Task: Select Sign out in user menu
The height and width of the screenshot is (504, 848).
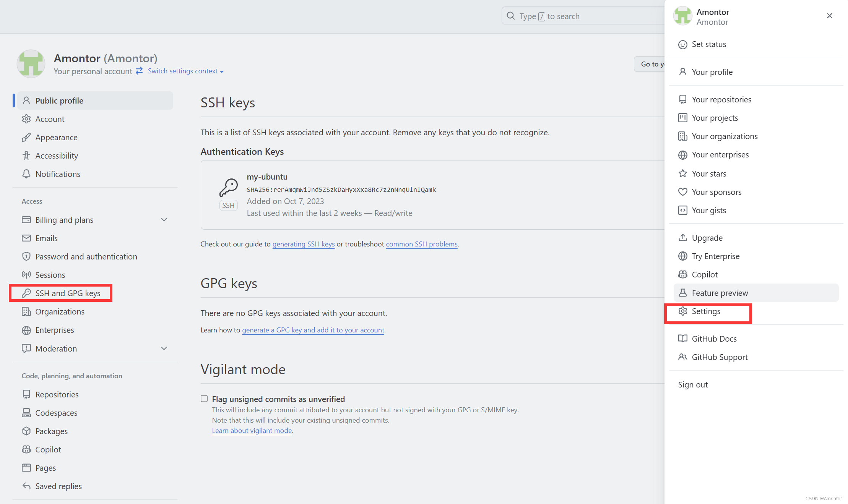Action: pyautogui.click(x=756, y=384)
